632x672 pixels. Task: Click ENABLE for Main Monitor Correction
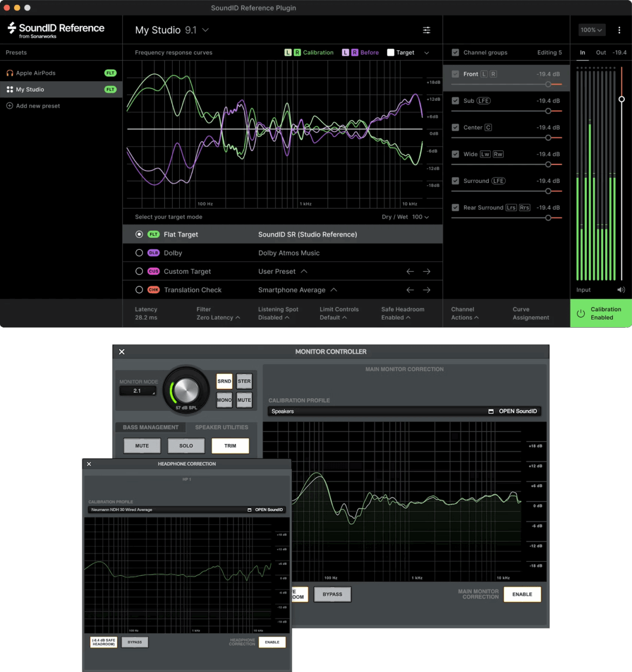pos(522,594)
